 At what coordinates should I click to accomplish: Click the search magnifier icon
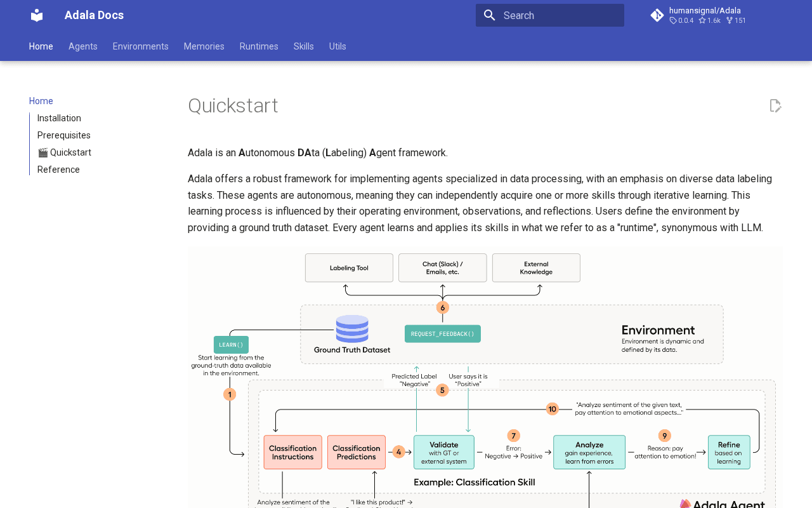click(489, 15)
